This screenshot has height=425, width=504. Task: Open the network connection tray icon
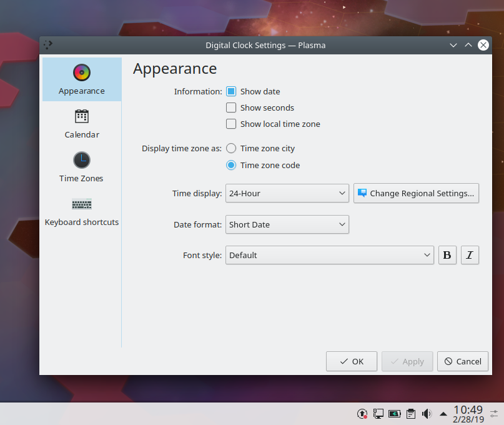click(378, 414)
